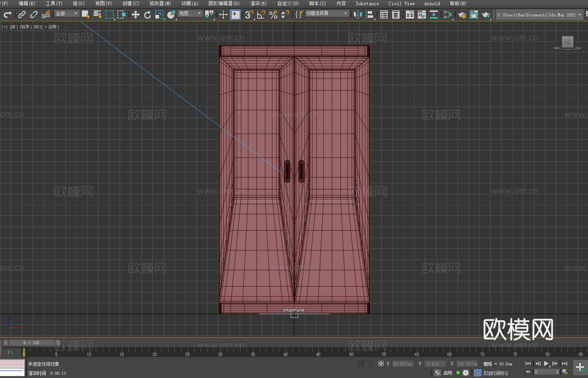This screenshot has height=378, width=588.
Task: Click time slider 0 / 100 handle
Action: tap(32, 343)
